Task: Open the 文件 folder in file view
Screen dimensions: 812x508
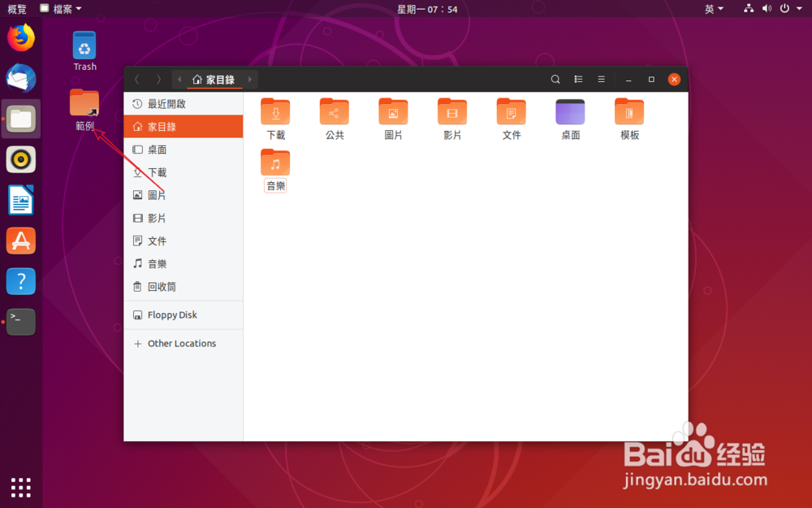Action: [x=511, y=119]
